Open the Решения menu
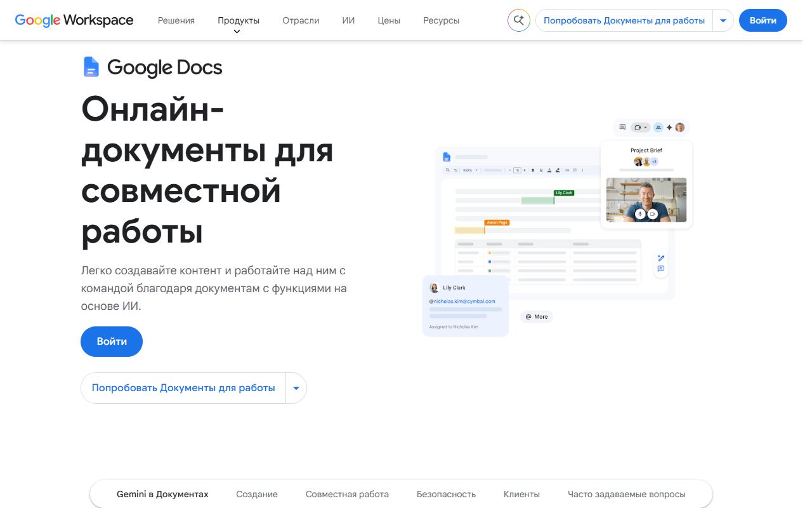The image size is (812, 508). click(176, 20)
